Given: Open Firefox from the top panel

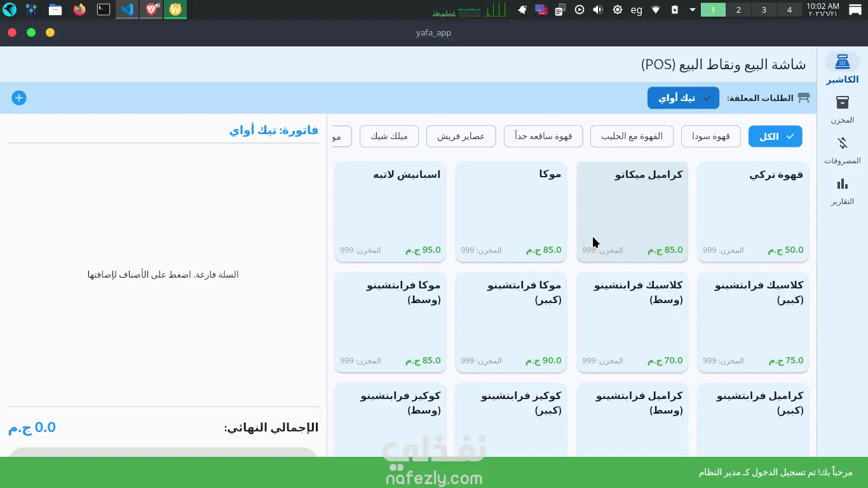Looking at the screenshot, I should pos(79,10).
